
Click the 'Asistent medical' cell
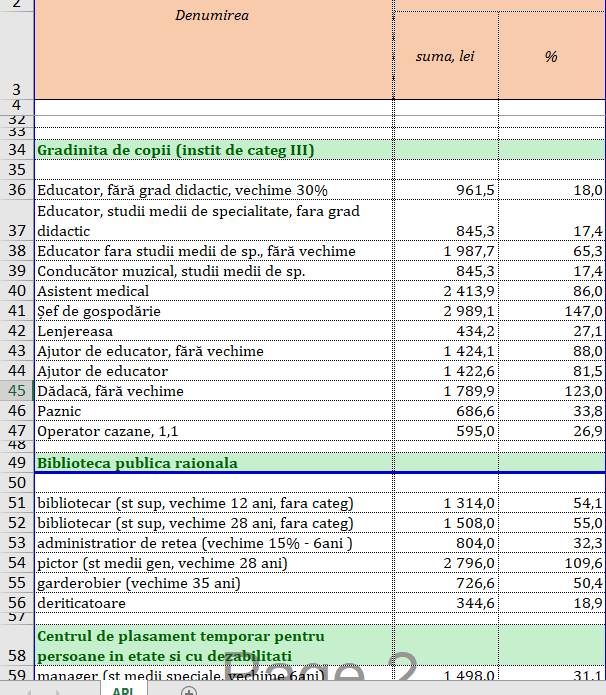coord(213,291)
